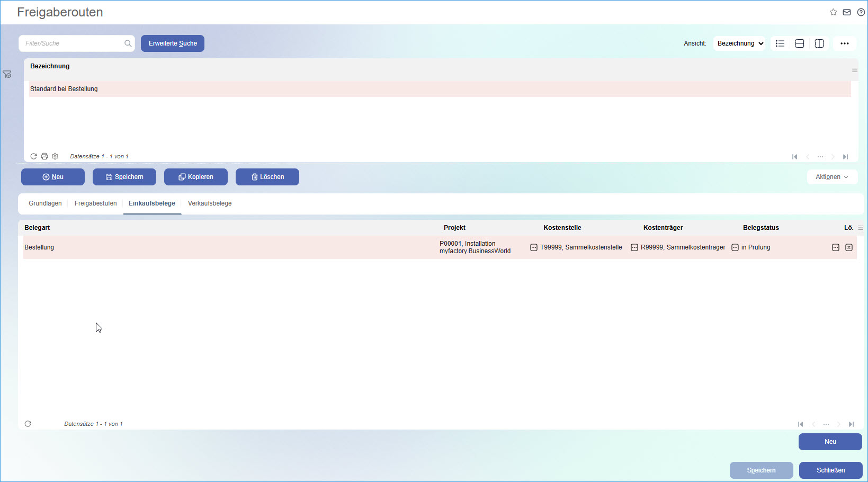Open the three-dot more options menu

click(845, 43)
